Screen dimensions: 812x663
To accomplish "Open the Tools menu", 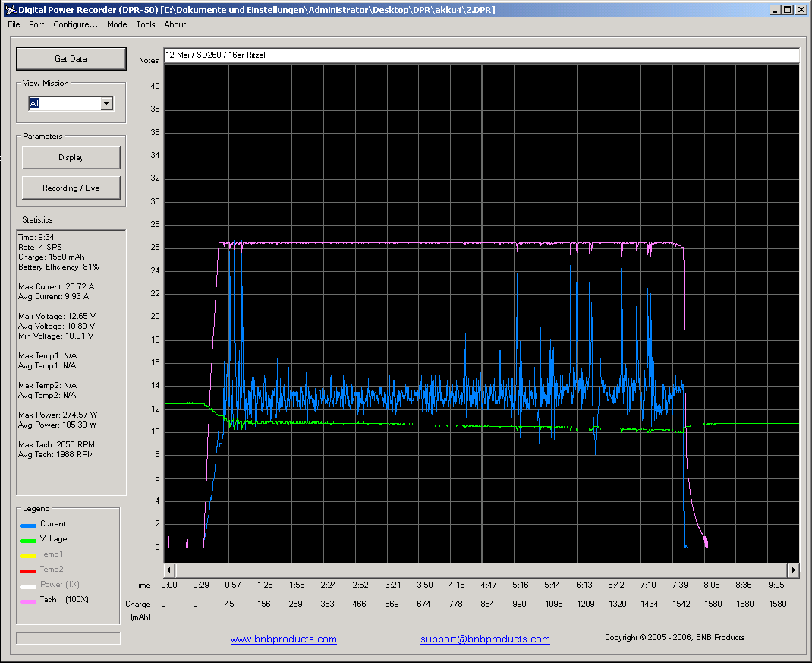I will point(146,24).
